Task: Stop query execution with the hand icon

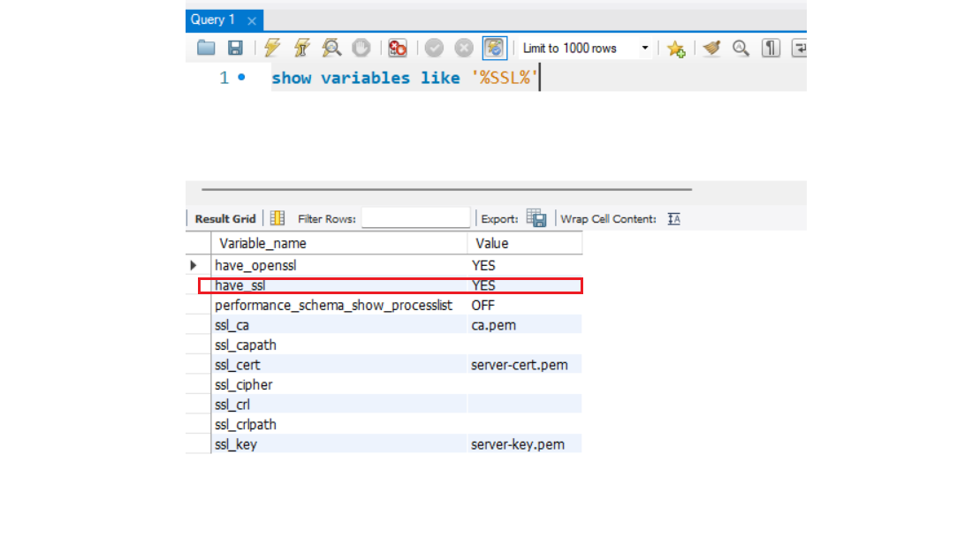Action: coord(361,48)
